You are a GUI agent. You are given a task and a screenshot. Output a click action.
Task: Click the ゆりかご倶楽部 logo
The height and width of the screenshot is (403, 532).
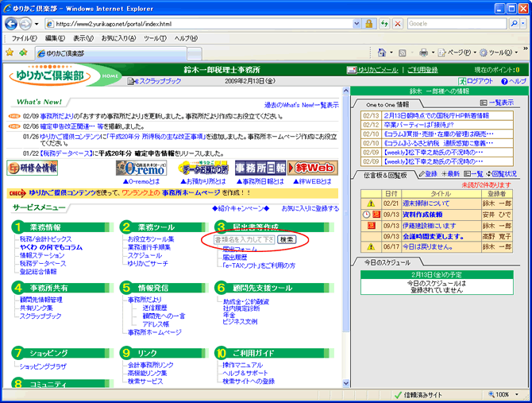(x=50, y=75)
